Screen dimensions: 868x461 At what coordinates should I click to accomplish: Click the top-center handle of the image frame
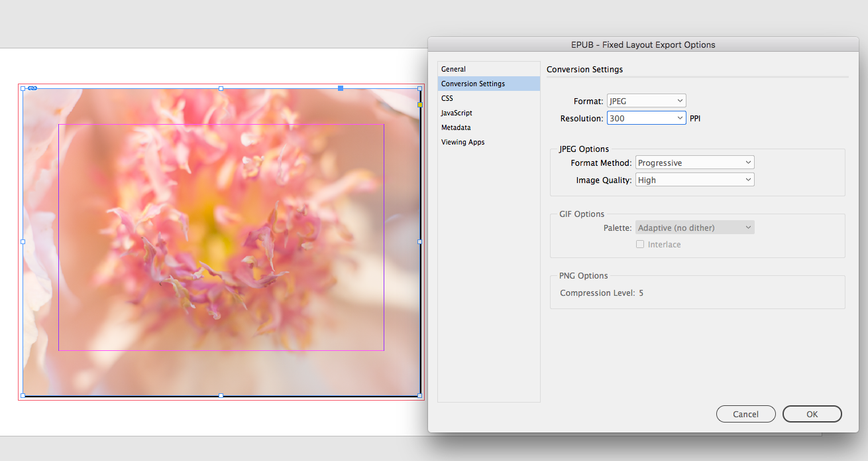point(221,88)
